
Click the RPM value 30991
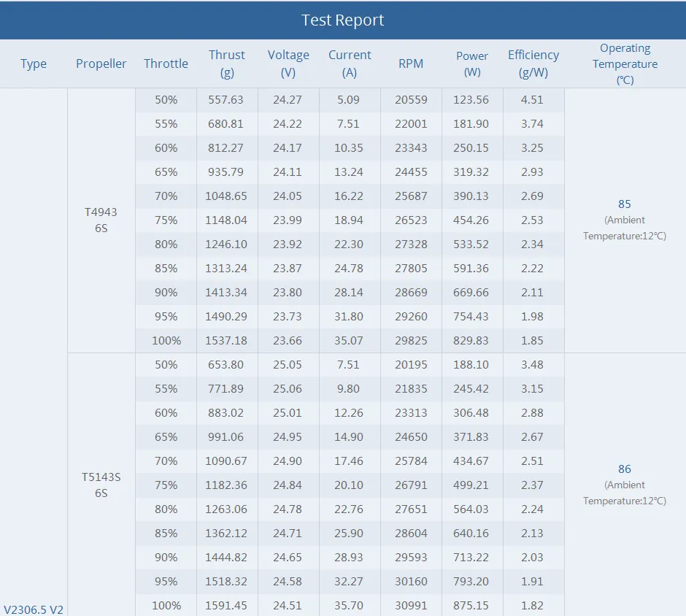click(x=411, y=605)
